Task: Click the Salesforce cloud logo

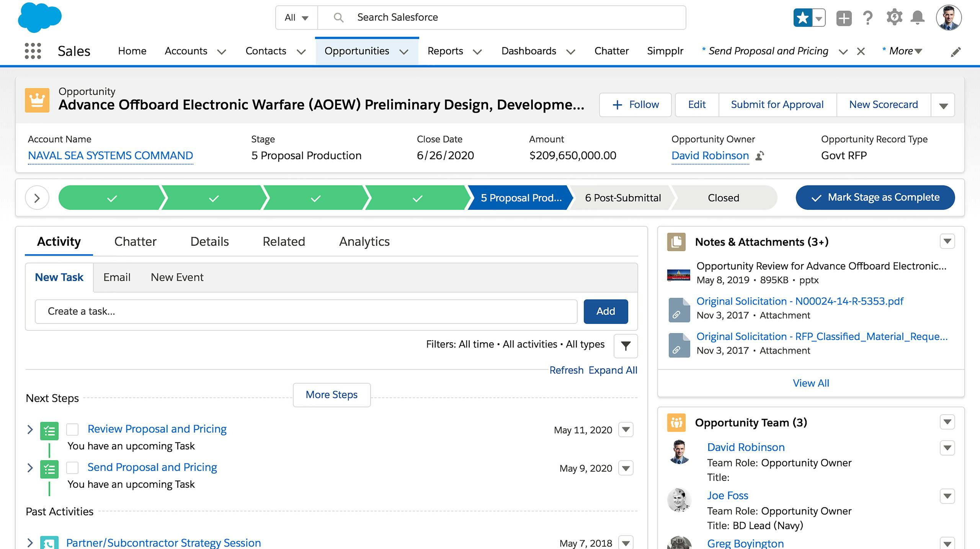Action: tap(39, 17)
